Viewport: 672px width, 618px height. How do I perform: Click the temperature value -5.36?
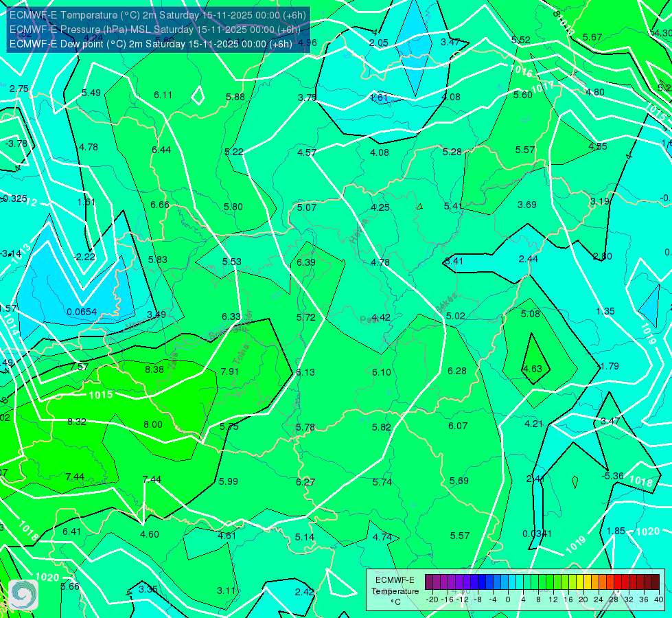pyautogui.click(x=613, y=476)
